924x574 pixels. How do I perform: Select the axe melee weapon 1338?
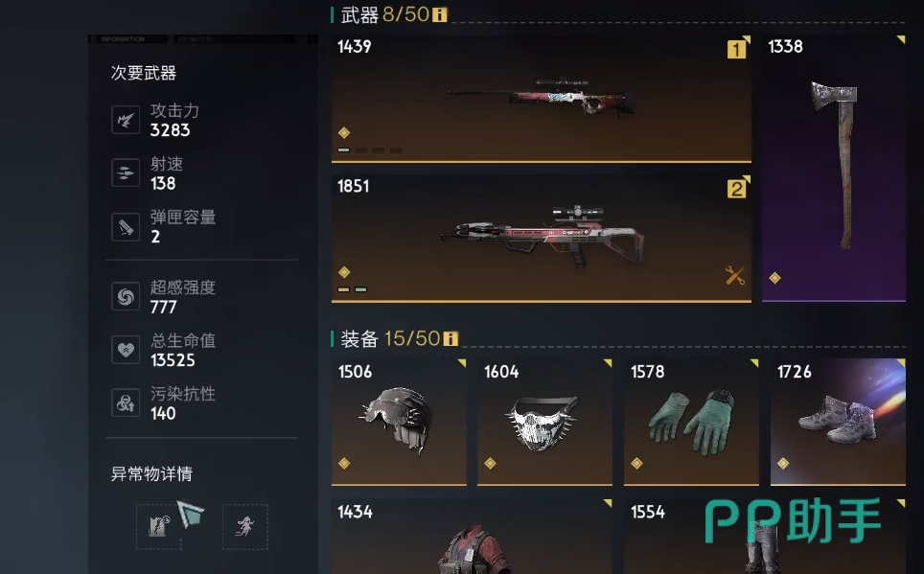[x=833, y=169]
